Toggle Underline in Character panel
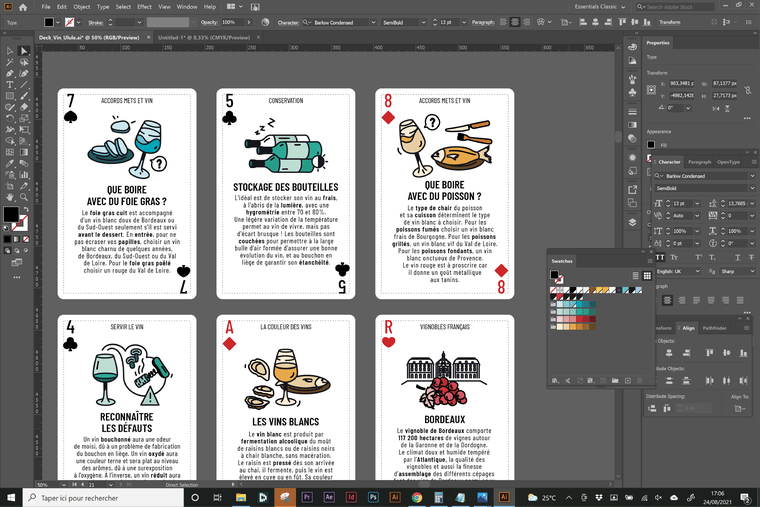The height and width of the screenshot is (507, 760). coord(737,257)
